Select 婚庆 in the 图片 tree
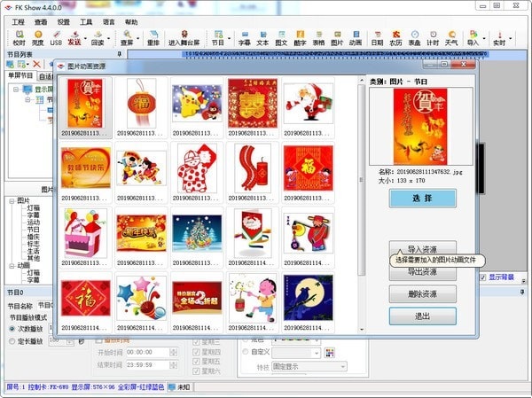 (34, 237)
